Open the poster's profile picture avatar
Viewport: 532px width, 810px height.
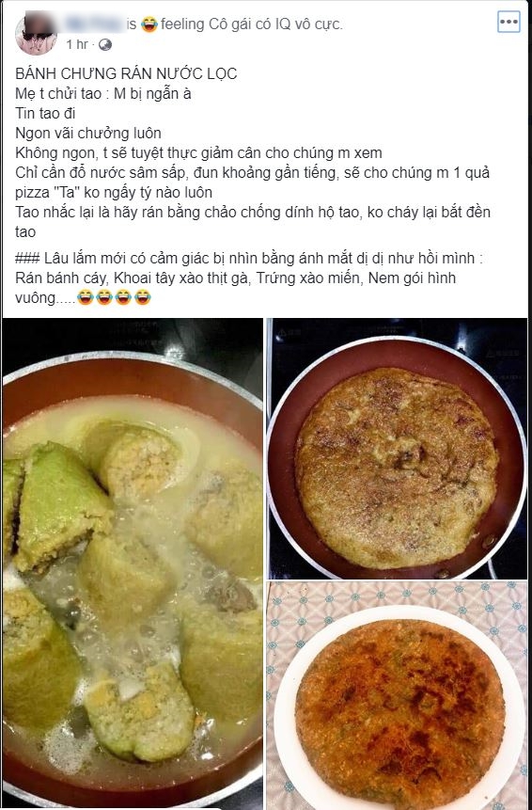tap(36, 34)
